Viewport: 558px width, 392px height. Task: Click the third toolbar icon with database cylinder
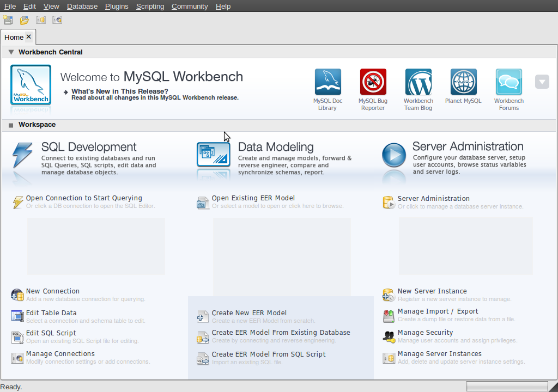tap(41, 20)
